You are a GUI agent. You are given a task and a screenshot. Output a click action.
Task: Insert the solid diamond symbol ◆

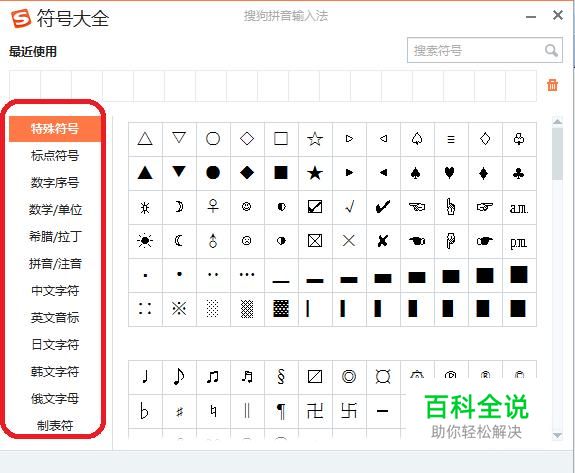[x=247, y=173]
